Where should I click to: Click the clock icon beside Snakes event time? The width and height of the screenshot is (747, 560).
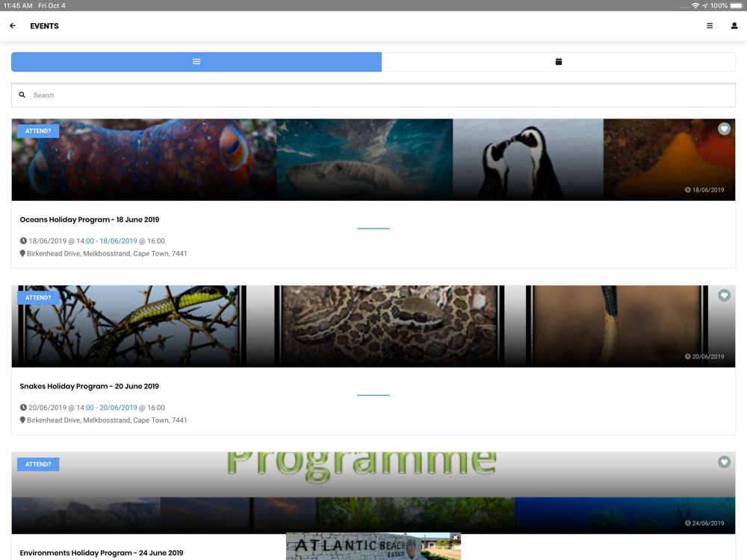tap(23, 408)
